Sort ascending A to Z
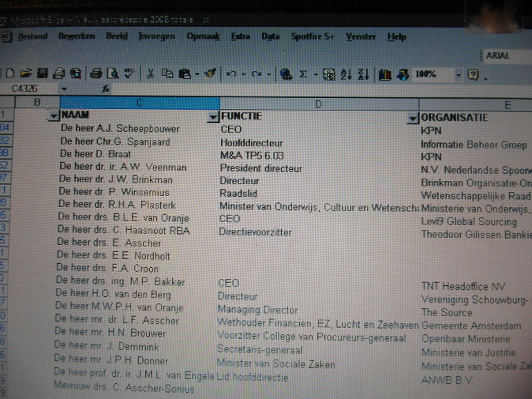This screenshot has height=399, width=532. (346, 75)
